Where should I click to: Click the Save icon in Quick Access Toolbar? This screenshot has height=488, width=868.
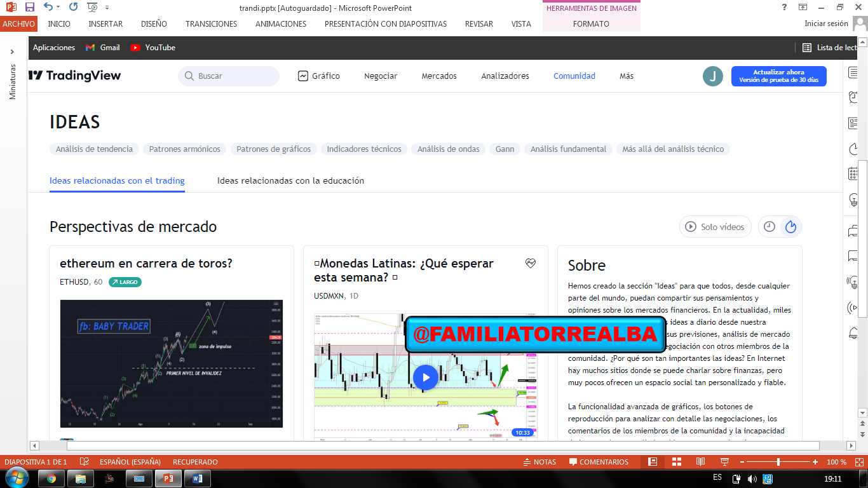coord(30,8)
